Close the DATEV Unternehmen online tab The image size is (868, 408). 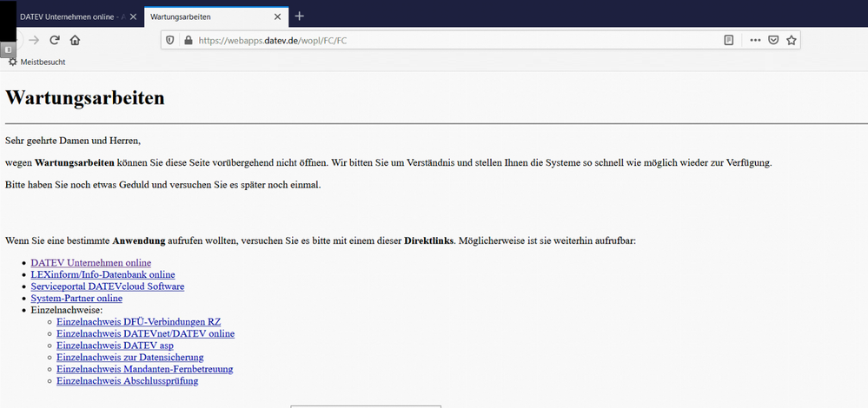133,16
